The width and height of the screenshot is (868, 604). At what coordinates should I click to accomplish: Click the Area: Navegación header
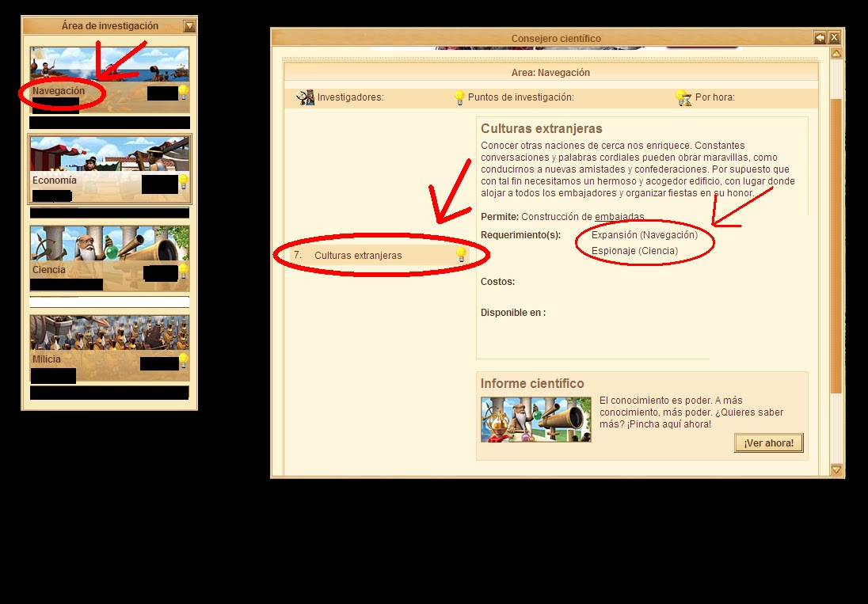pyautogui.click(x=550, y=73)
